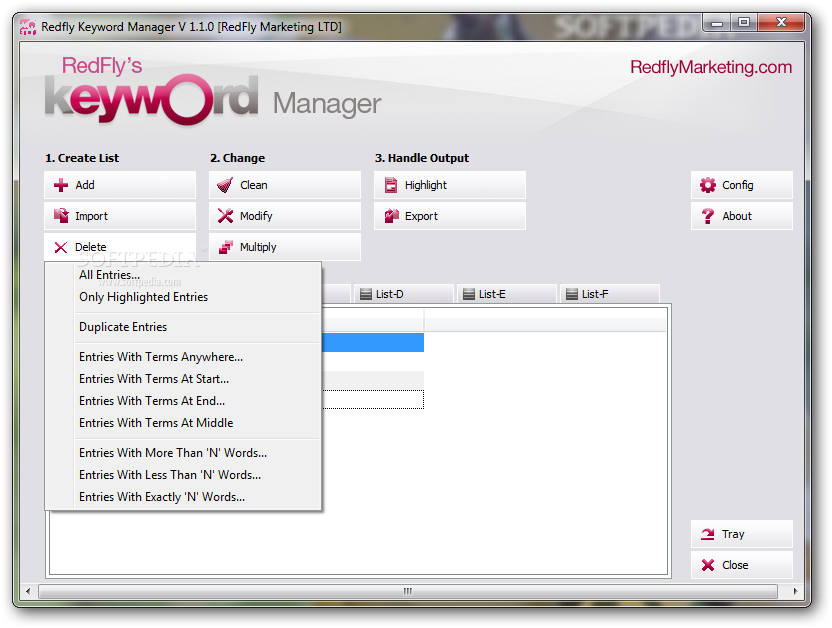Viewport: 832px width, 628px height.
Task: Click the scrollbar left arrow
Action: [x=28, y=591]
